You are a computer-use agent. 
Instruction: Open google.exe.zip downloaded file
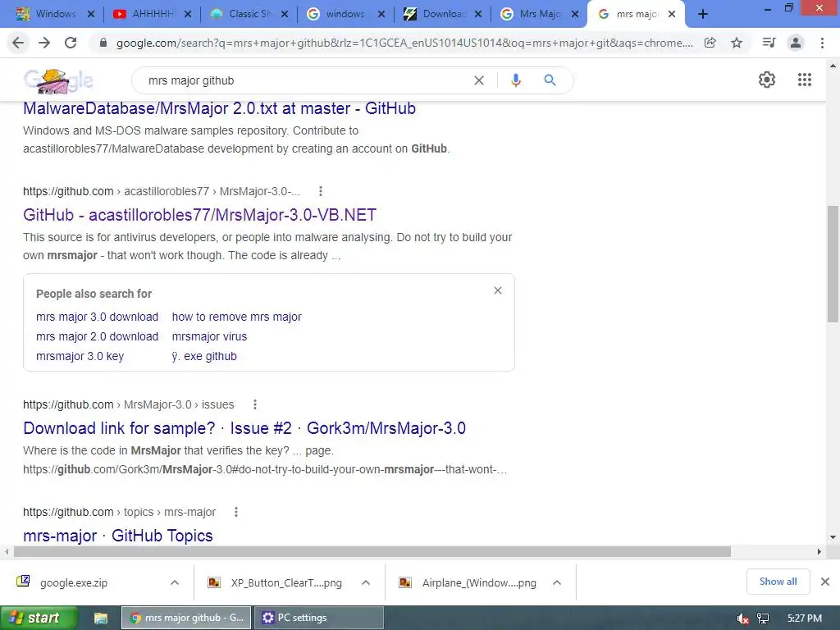pyautogui.click(x=74, y=583)
